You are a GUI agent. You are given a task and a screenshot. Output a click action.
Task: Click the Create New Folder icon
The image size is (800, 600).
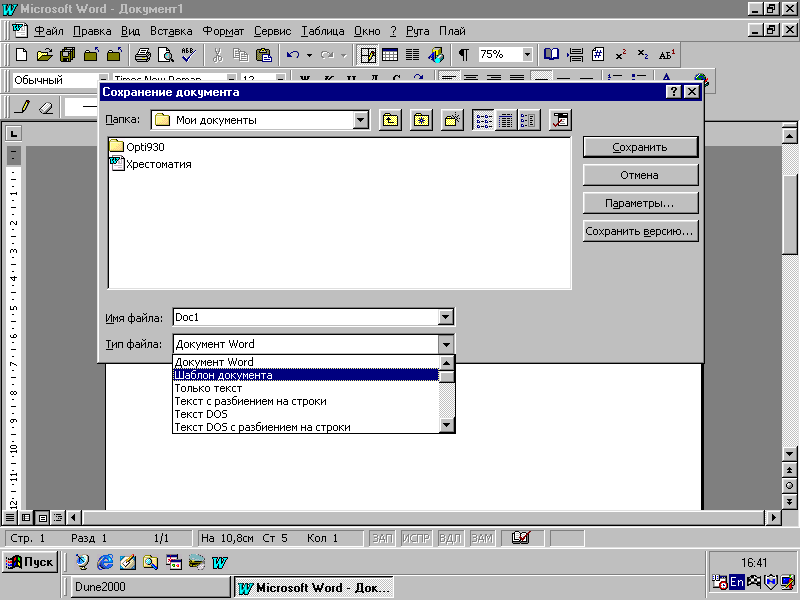[x=453, y=120]
